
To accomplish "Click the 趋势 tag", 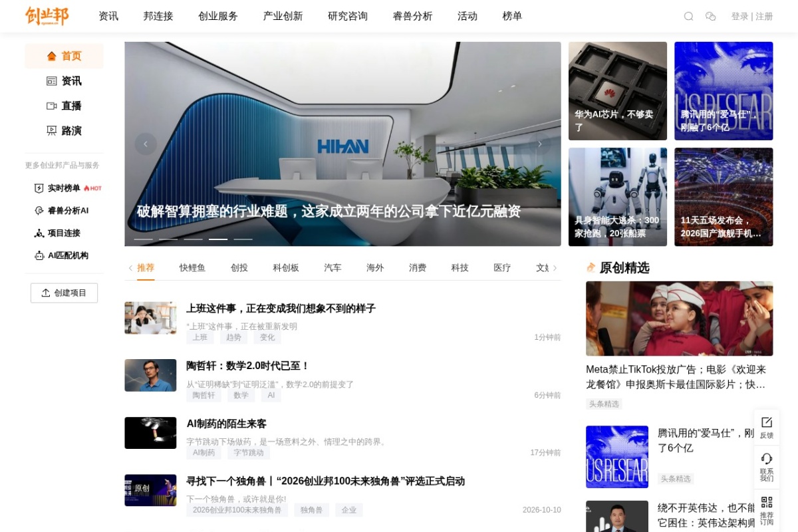I will [233, 337].
